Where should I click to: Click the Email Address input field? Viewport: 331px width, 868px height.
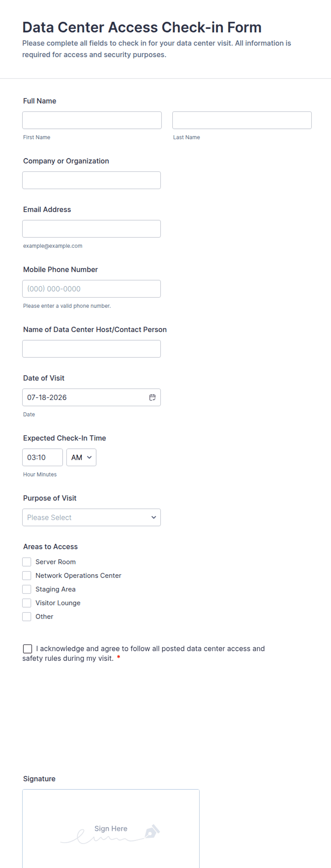point(91,229)
